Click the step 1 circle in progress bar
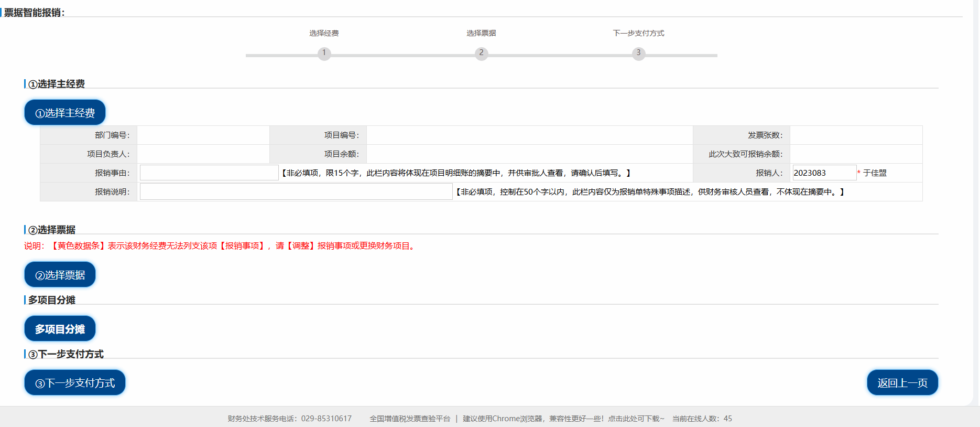The height and width of the screenshot is (427, 980). pyautogui.click(x=324, y=53)
